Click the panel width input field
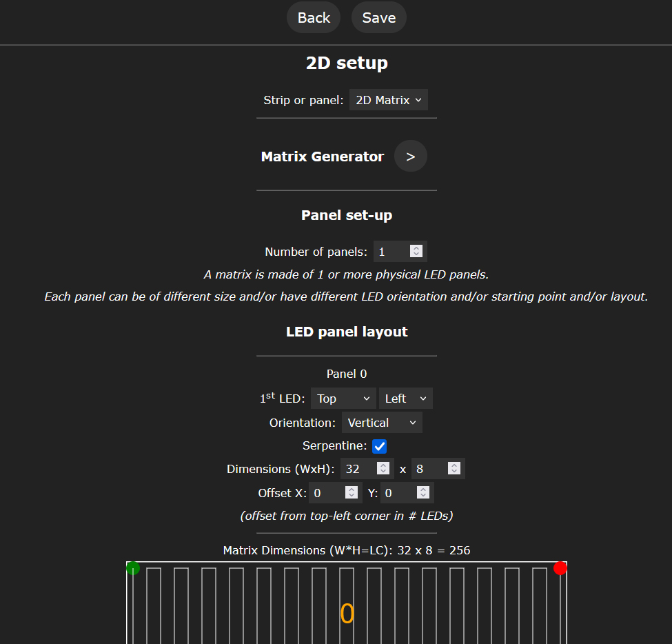 pos(358,469)
